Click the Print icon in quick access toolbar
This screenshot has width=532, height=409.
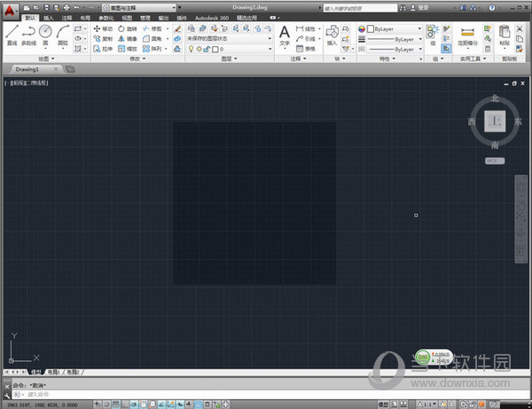[66, 7]
